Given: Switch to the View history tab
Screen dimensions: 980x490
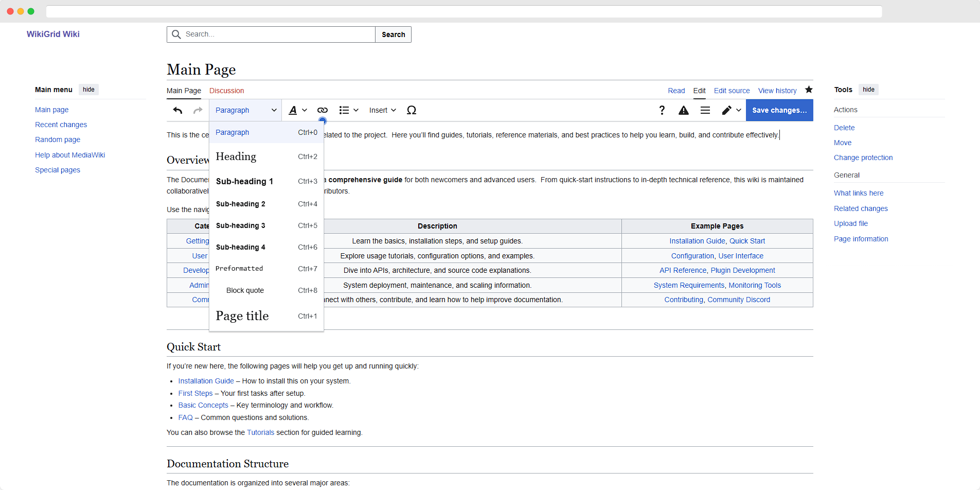Looking at the screenshot, I should tap(777, 91).
